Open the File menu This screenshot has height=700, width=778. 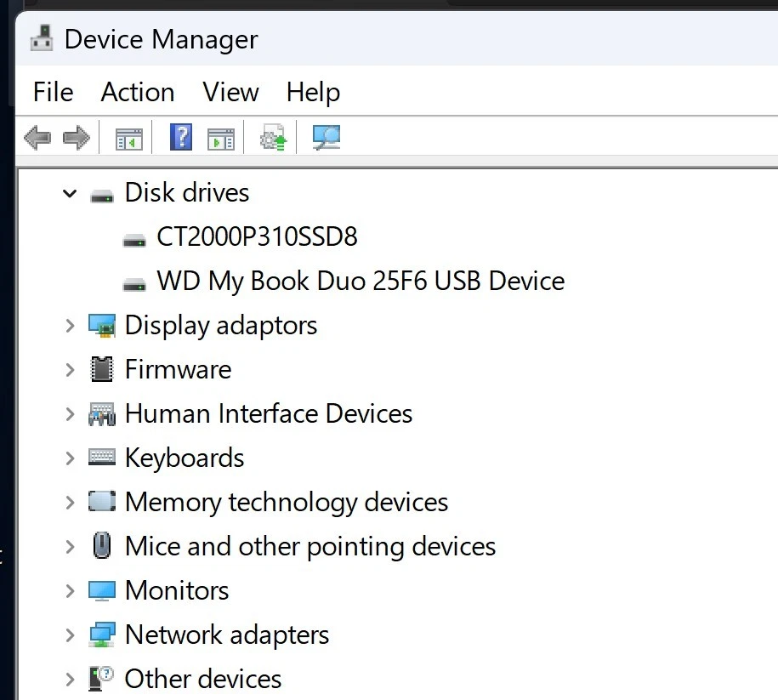(x=52, y=92)
